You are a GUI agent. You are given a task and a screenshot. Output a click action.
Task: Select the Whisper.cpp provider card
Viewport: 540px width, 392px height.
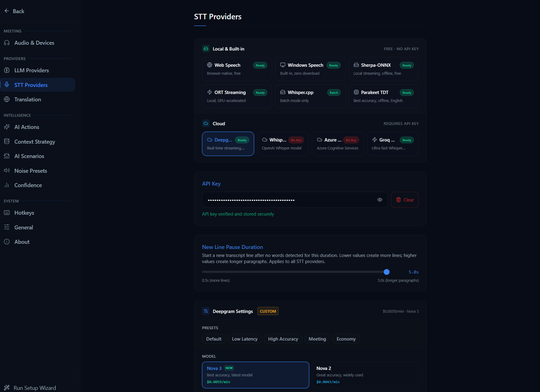tap(310, 96)
